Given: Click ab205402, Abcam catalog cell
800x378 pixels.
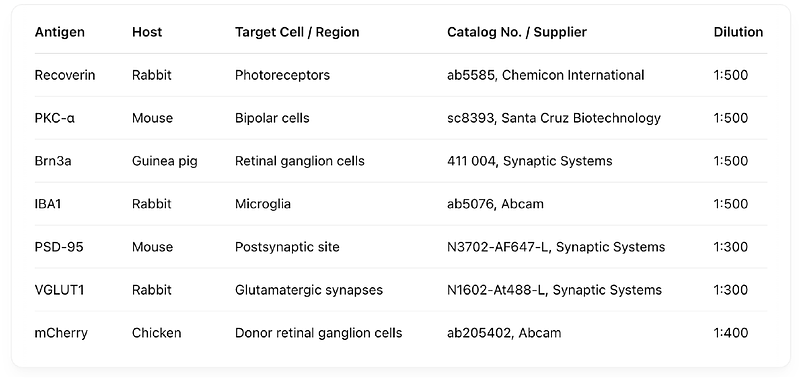Looking at the screenshot, I should [x=504, y=333].
